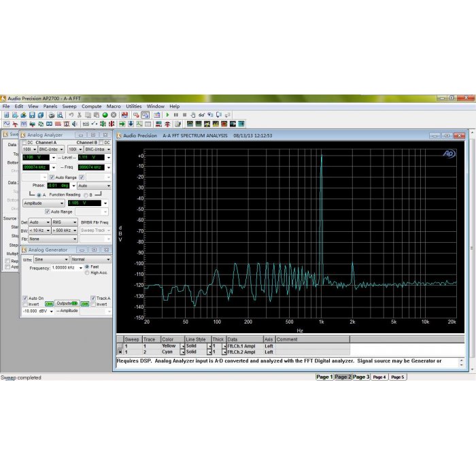Image resolution: width=476 pixels, height=476 pixels.
Task: Toggle Function Reading Auto Range checkbox
Action: 48,211
